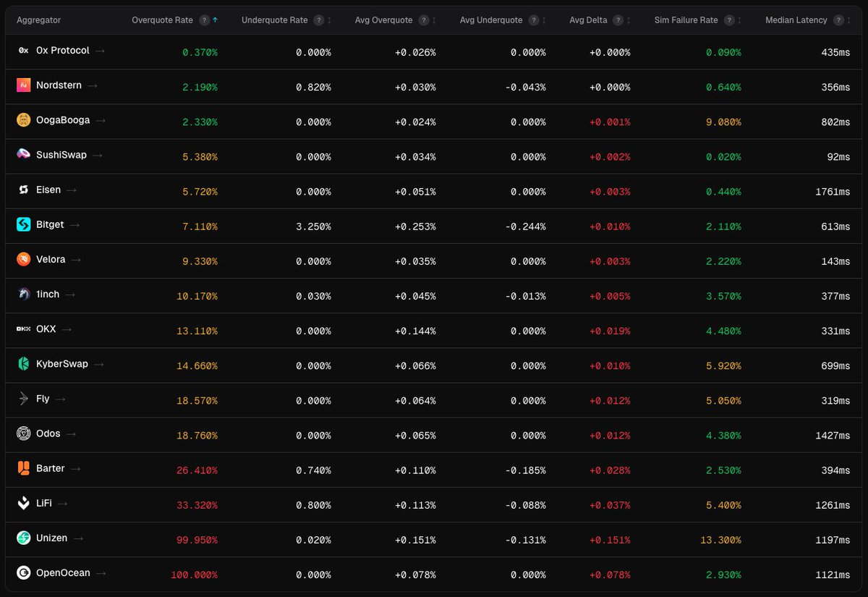Click the 99.950% overquote rate value
Image resolution: width=868 pixels, height=597 pixels.
click(197, 541)
